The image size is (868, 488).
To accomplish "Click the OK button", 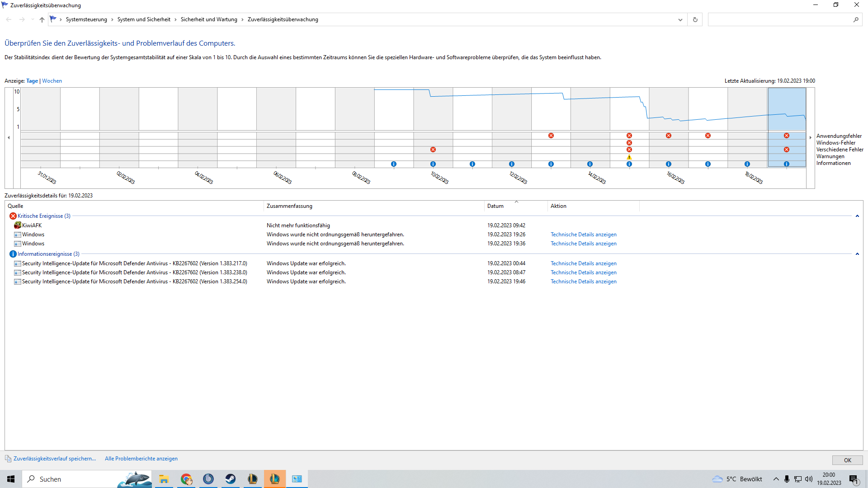I will coord(847,460).
